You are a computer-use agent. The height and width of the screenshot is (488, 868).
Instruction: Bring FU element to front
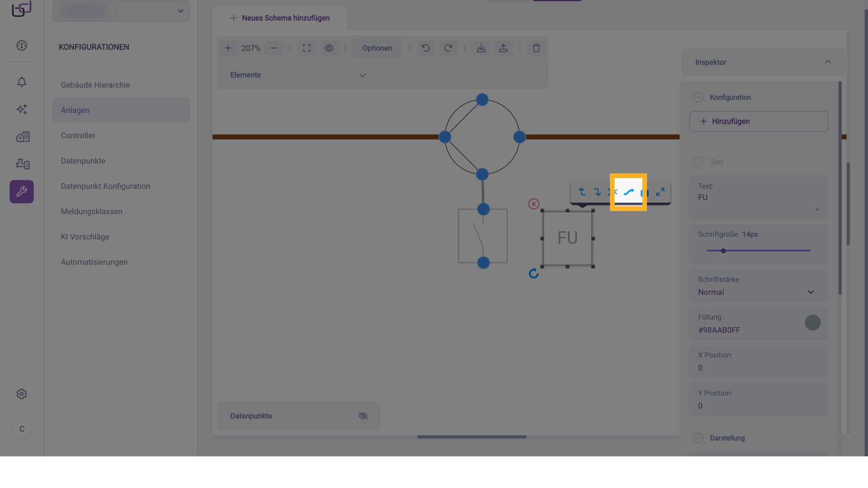[x=582, y=192]
